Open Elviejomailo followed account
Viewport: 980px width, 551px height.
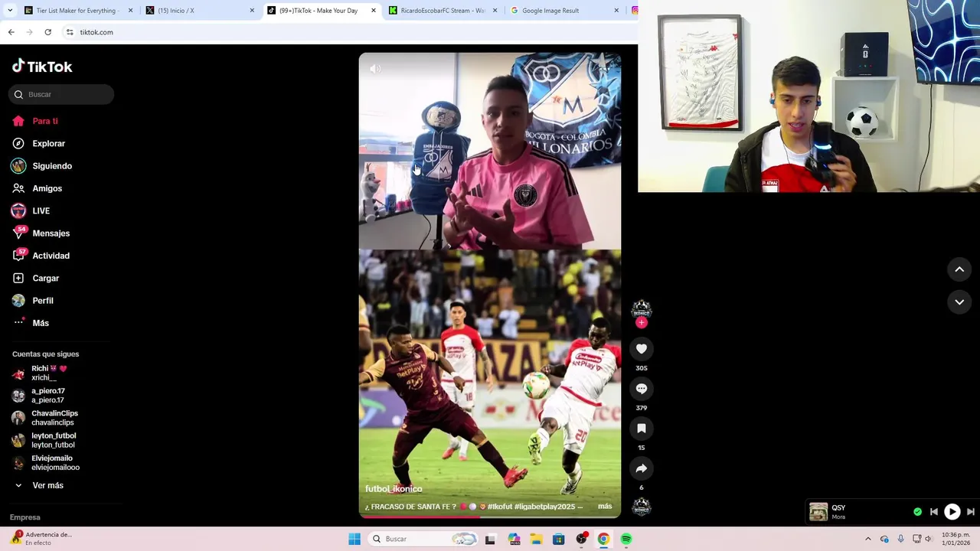tap(46, 463)
